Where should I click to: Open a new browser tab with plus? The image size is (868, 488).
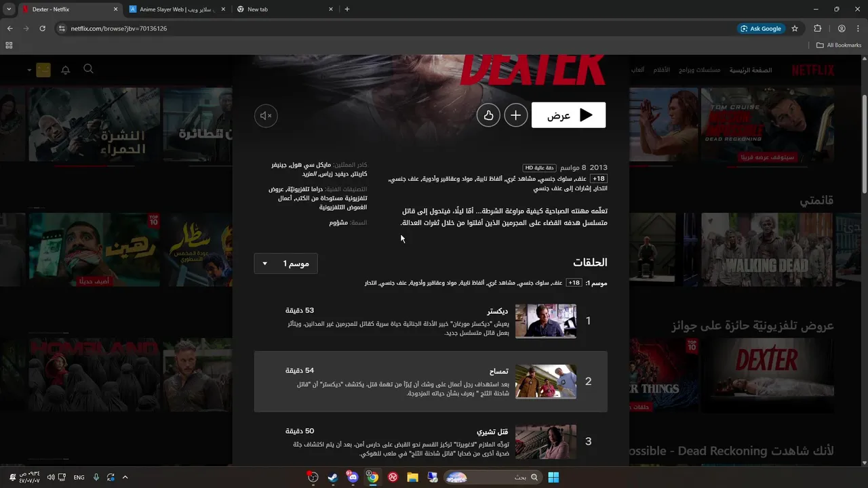pos(347,9)
